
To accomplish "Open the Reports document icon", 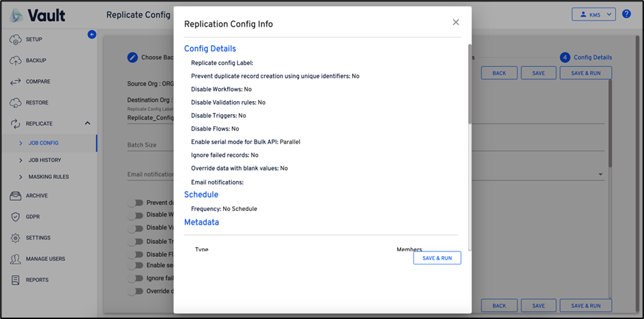I will [x=16, y=280].
